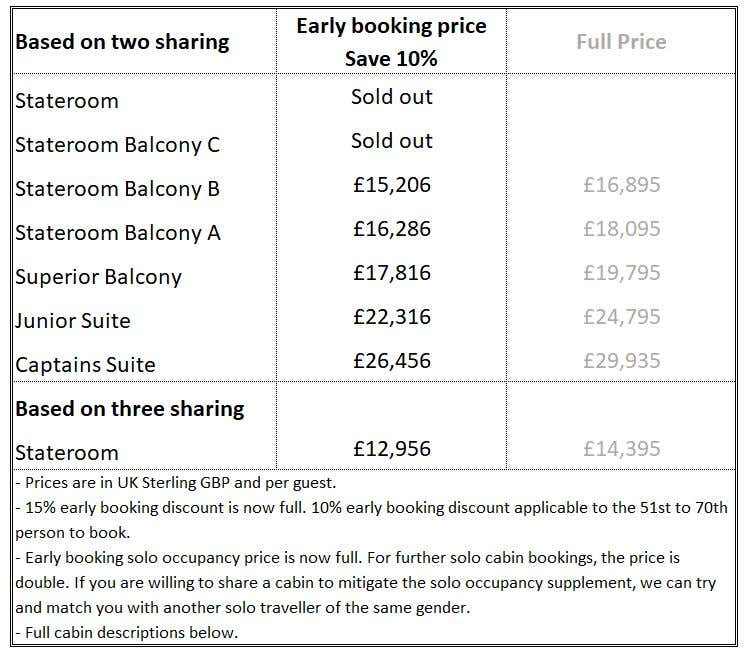
Task: Click the greyed 'Full Price' column header
Action: pos(621,42)
